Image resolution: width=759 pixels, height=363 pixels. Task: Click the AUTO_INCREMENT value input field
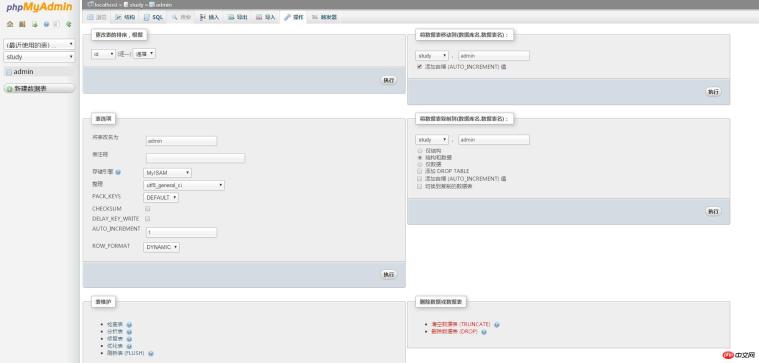point(182,232)
